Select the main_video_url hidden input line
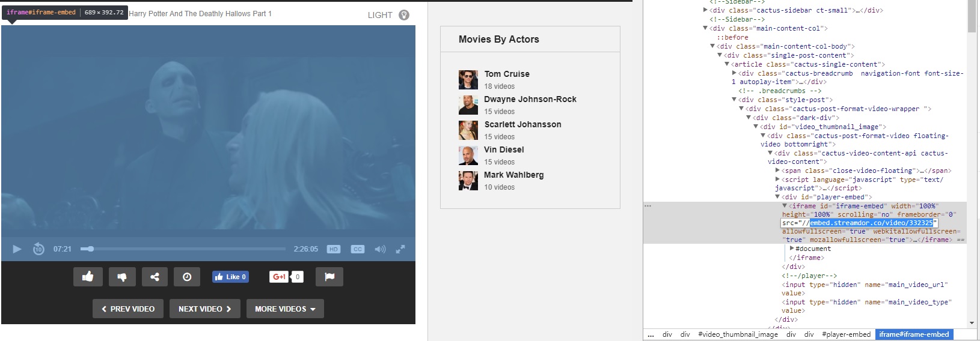Image resolution: width=980 pixels, height=341 pixels. coord(865,289)
